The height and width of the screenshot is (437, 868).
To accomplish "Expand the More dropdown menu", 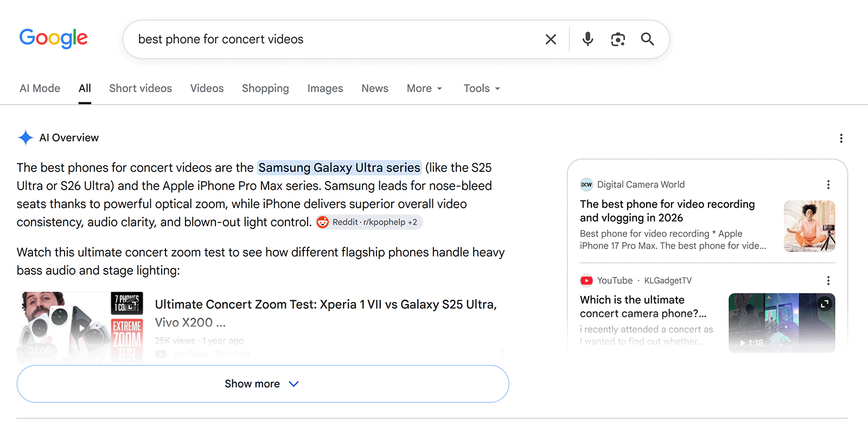I will point(424,88).
